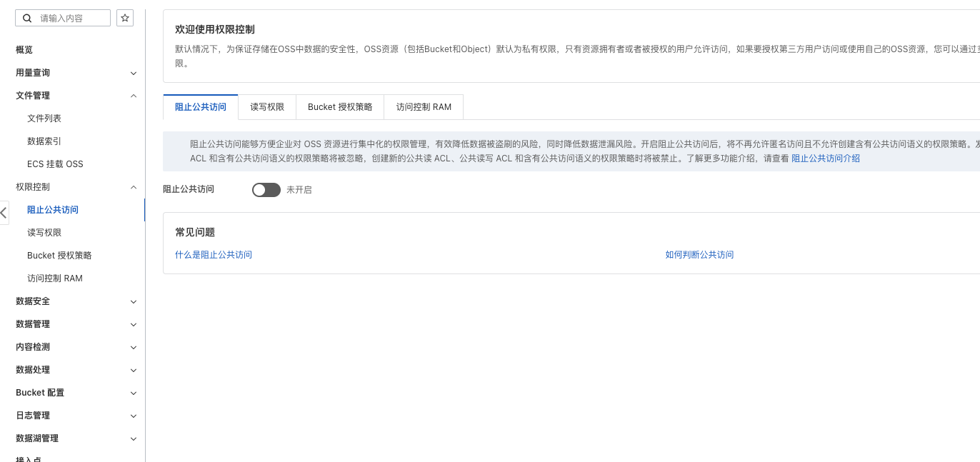Open 文件列表 in the sidebar
The width and height of the screenshot is (980, 462).
click(x=44, y=119)
